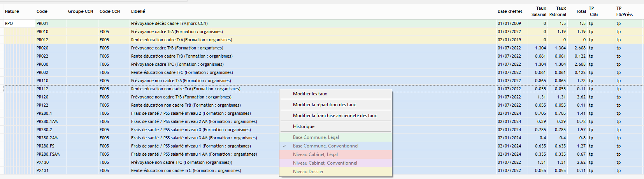Choose 'Niveau Dossier' yellow option

[308, 172]
